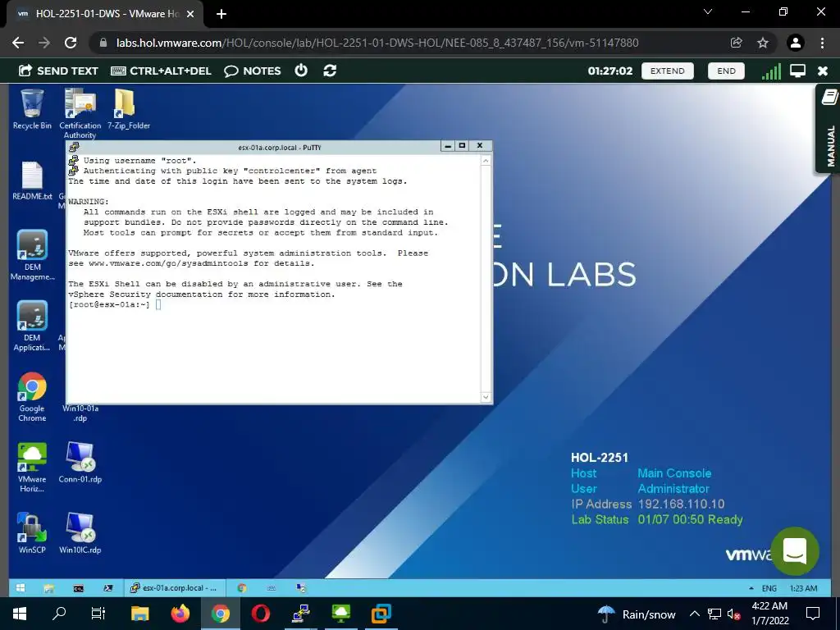Open the VMware Workstation taskbar icon
The height and width of the screenshot is (630, 840).
pos(381,614)
